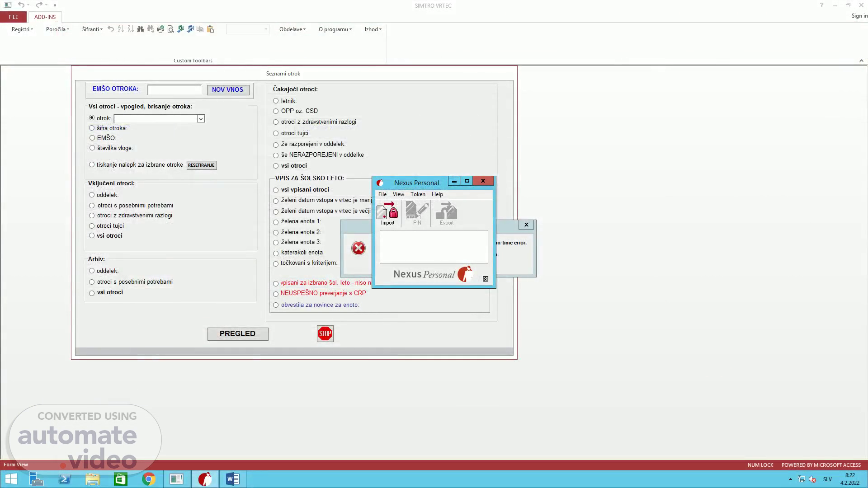
Task: Click the Export to Word icon
Action: [x=190, y=29]
